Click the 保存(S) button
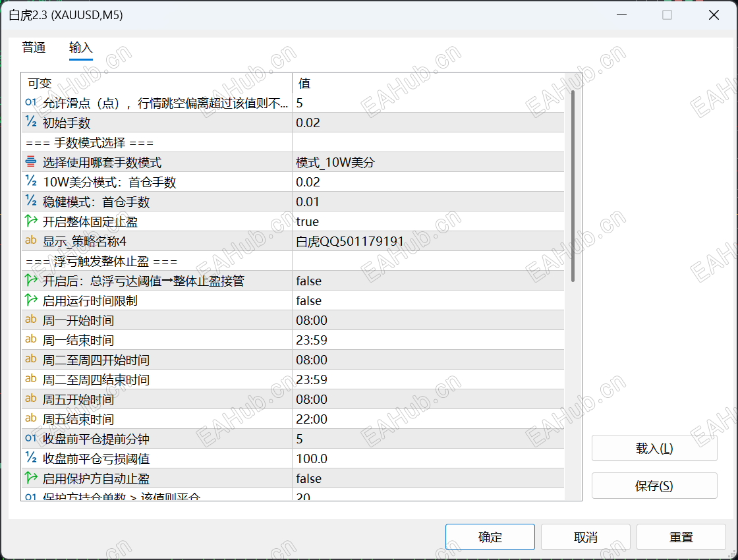The image size is (738, 560). pos(654,485)
